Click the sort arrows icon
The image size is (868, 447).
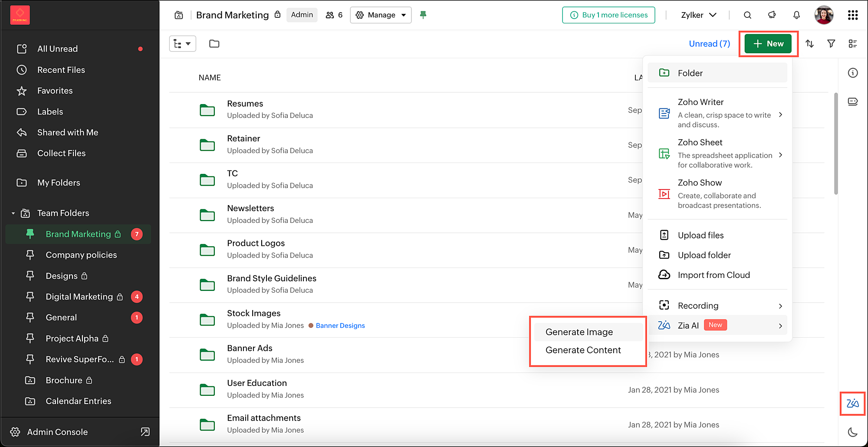pos(809,44)
